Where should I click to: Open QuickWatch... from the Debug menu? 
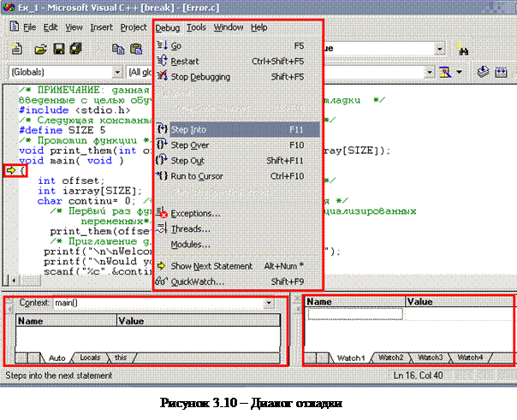pyautogui.click(x=237, y=281)
